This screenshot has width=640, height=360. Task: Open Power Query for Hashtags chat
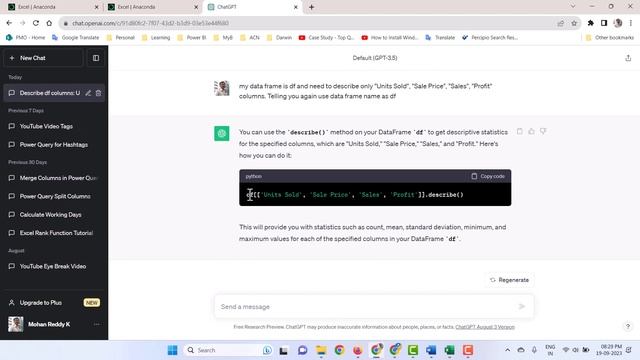(x=54, y=144)
